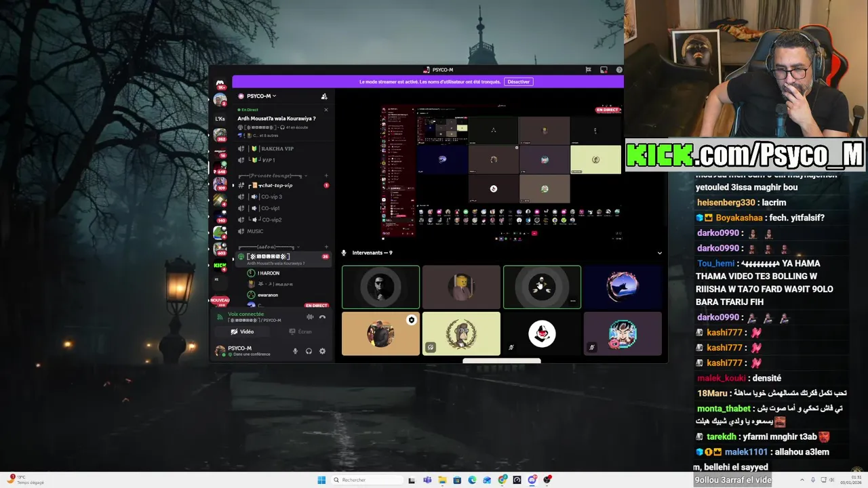Mute microphone in user panel

[295, 351]
